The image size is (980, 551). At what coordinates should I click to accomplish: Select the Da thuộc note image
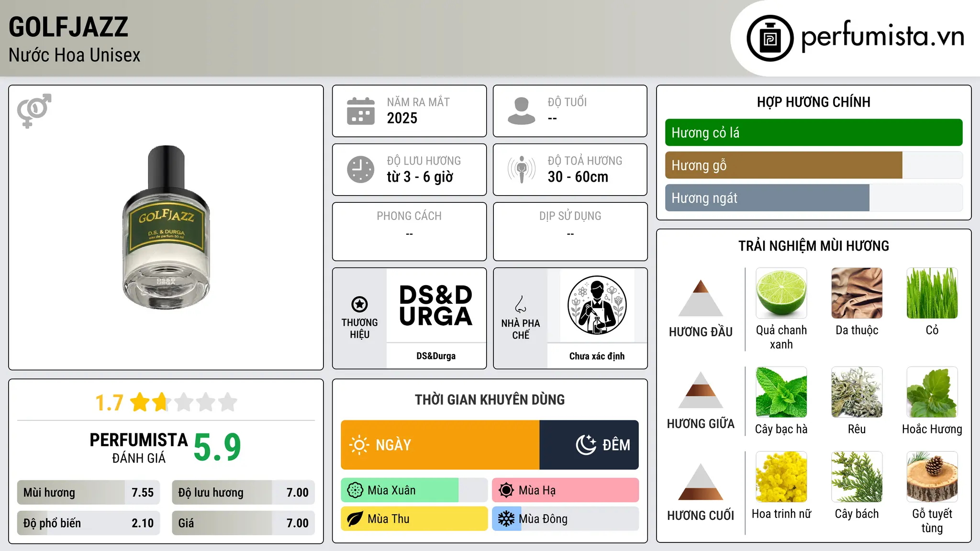(857, 293)
